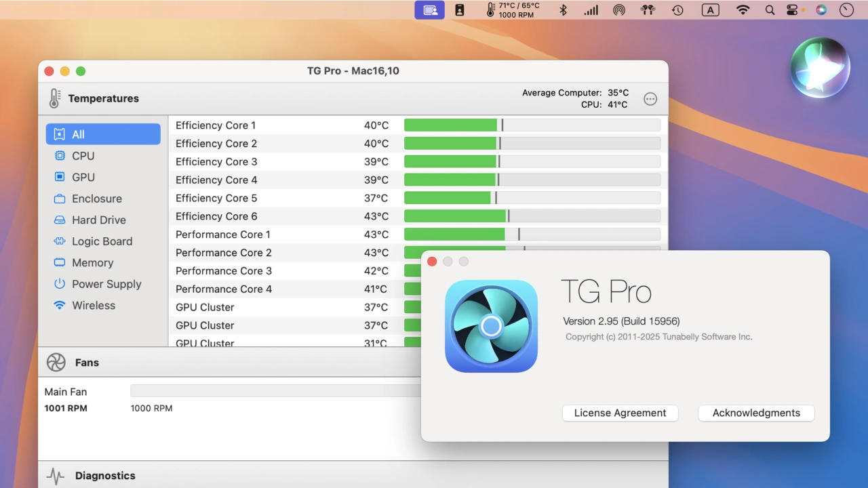868x488 pixels.
Task: Select the All sensors category
Action: tap(103, 134)
